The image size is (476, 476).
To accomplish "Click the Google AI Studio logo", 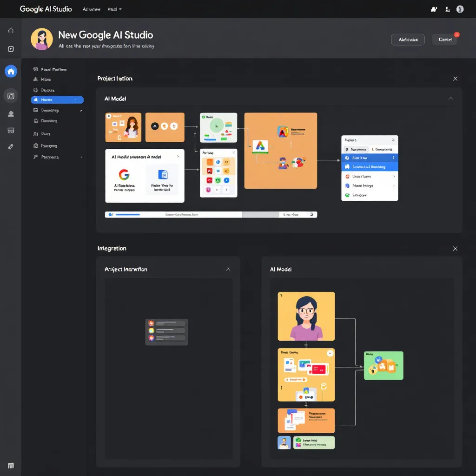I will 46,9.
